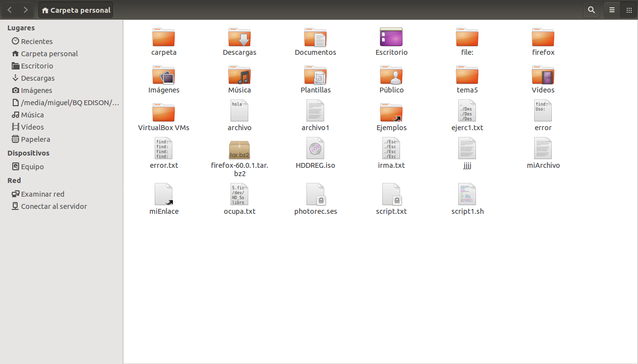Select the ejerc1.txt file icon
Screen dimensions: 638x364
tap(467, 111)
